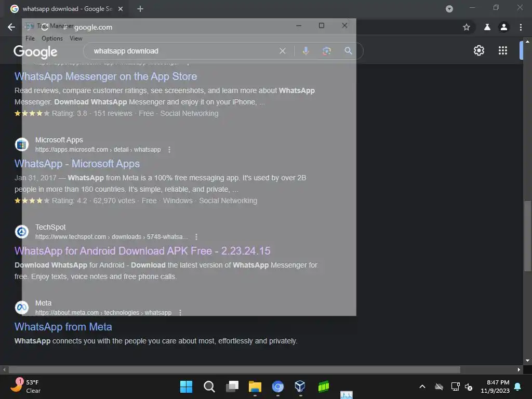Search by image with Lens icon
This screenshot has height=399, width=532.
pyautogui.click(x=326, y=51)
